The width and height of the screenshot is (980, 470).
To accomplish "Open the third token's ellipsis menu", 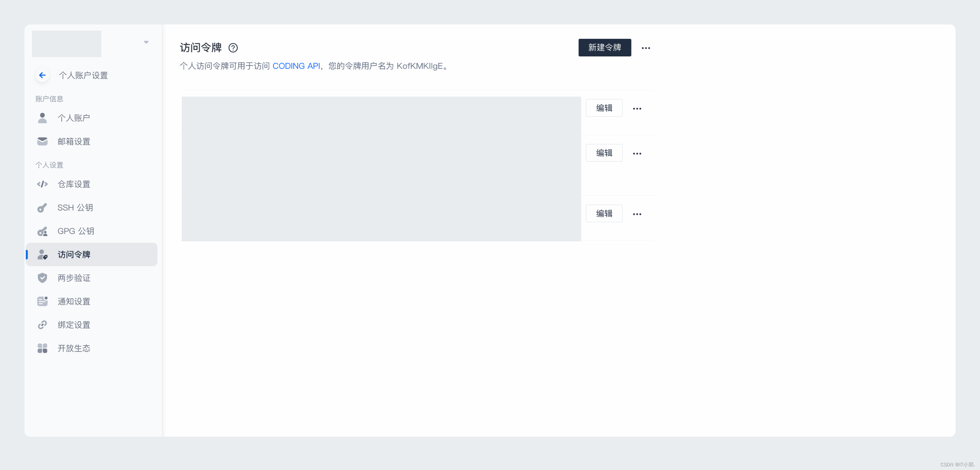I will click(x=637, y=214).
